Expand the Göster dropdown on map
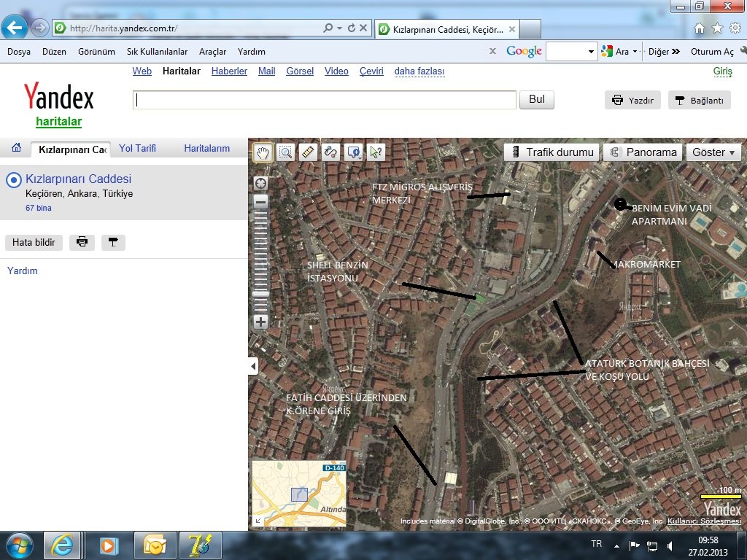Screen dimensions: 747x560 click(x=713, y=152)
